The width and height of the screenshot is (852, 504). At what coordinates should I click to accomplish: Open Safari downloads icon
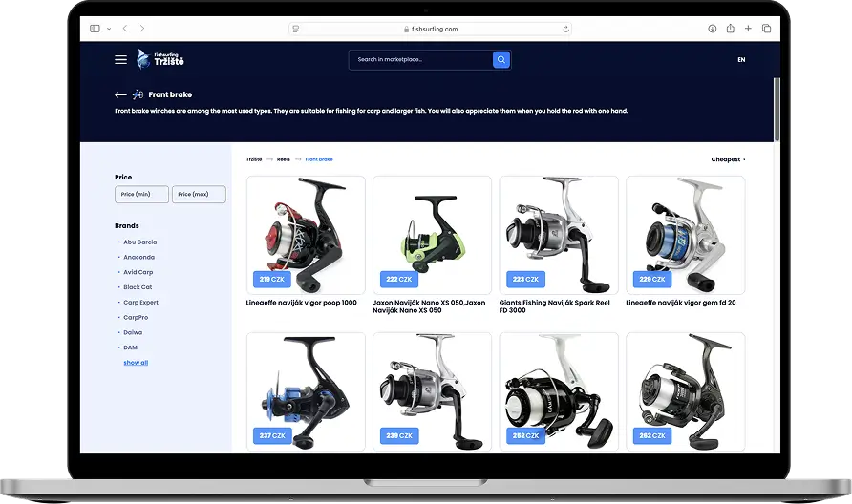pos(712,29)
